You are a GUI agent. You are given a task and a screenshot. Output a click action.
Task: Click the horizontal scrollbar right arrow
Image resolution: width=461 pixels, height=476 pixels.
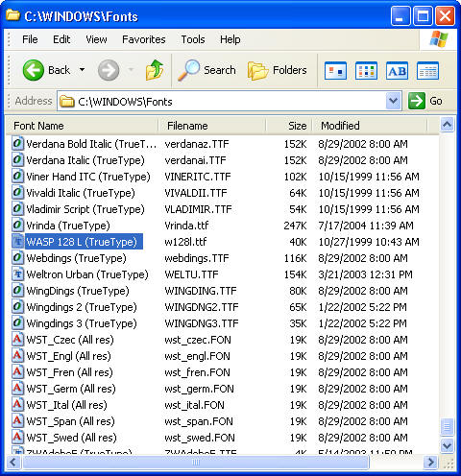coord(431,462)
